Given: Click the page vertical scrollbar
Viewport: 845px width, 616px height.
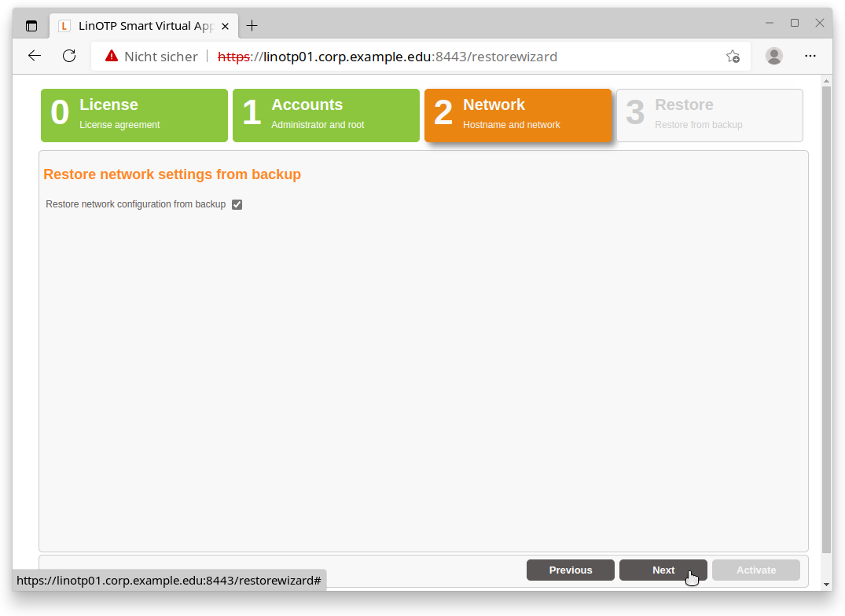Looking at the screenshot, I should [x=826, y=314].
